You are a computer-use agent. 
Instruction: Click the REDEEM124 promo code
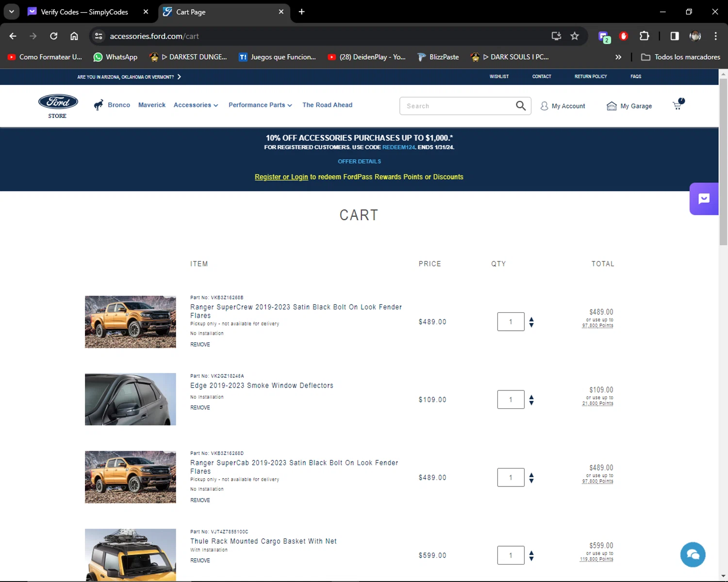[398, 147]
